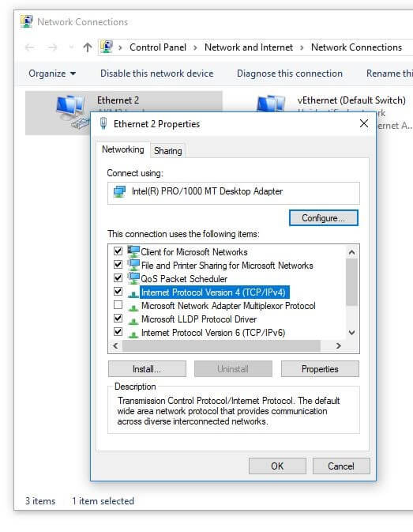Expand chevron after Network and Internet
The image size is (413, 532).
tap(302, 47)
